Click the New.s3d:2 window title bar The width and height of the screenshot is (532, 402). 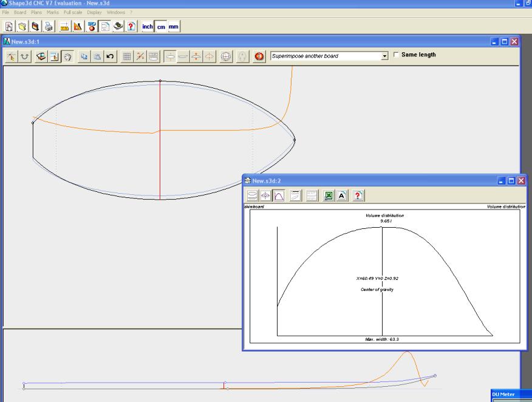[364, 180]
